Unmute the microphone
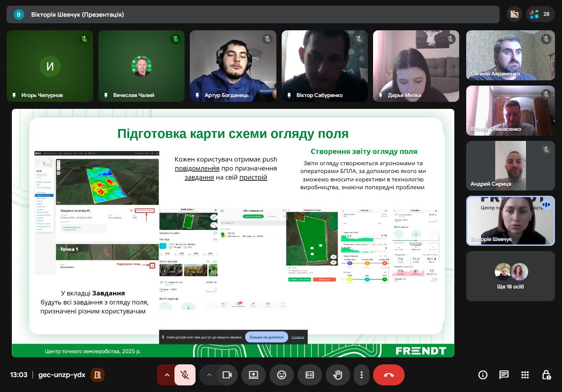 [x=185, y=375]
